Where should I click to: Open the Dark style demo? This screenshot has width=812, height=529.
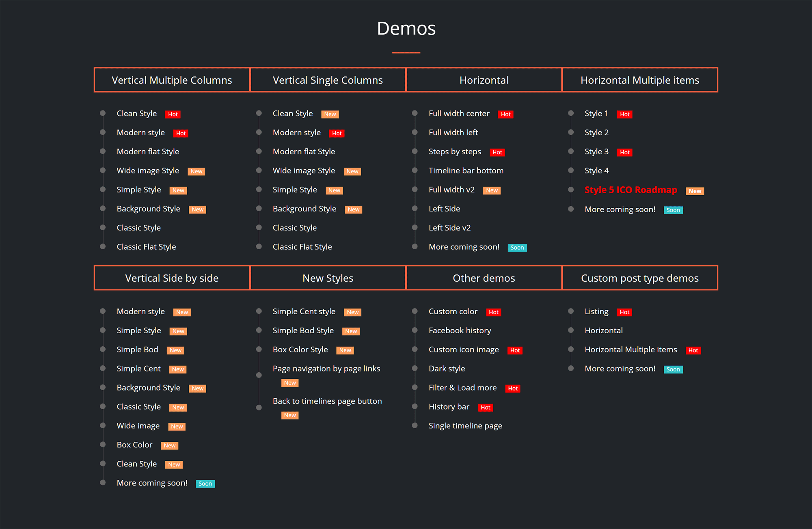[447, 369]
